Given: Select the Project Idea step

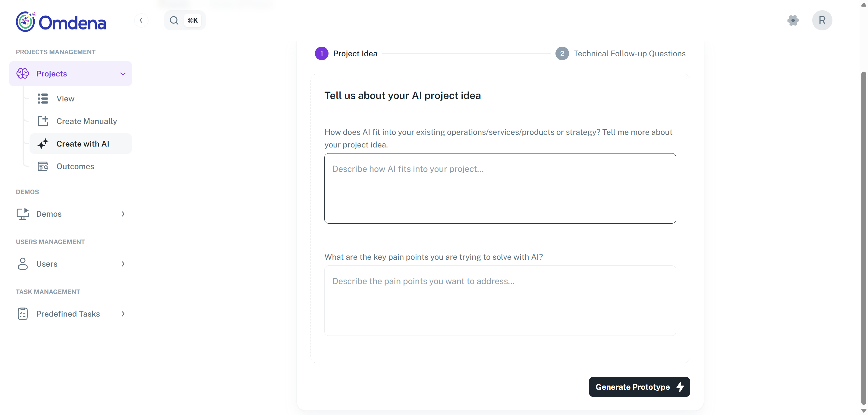Looking at the screenshot, I should (x=346, y=53).
